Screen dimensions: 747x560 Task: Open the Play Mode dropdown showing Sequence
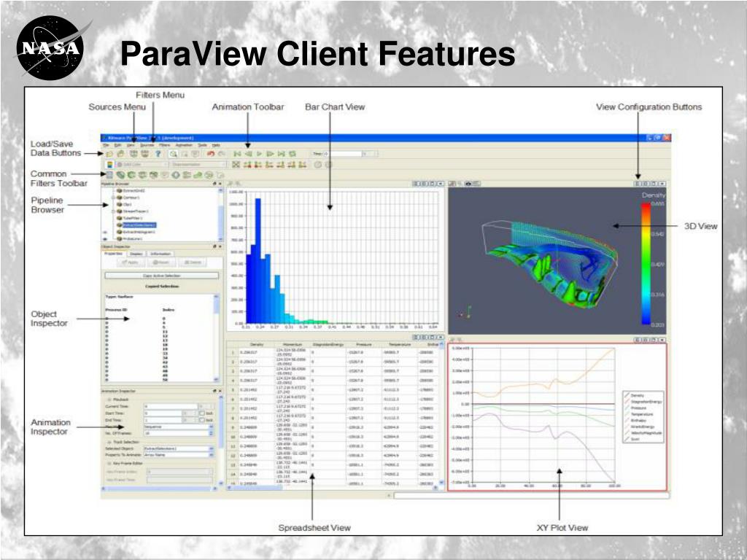[179, 427]
